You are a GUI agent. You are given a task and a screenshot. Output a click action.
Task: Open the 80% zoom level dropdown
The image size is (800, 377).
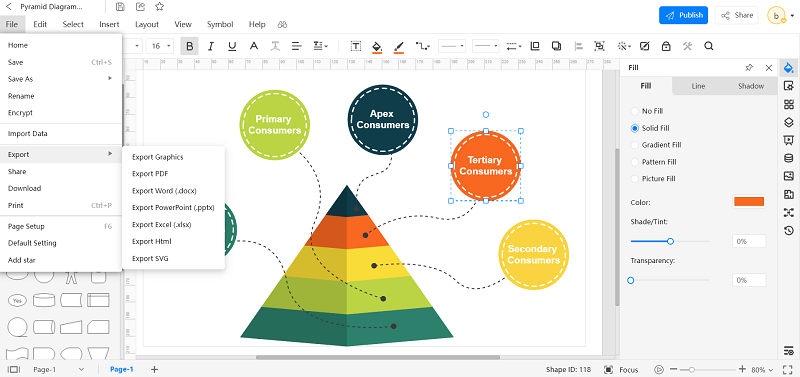(x=762, y=369)
